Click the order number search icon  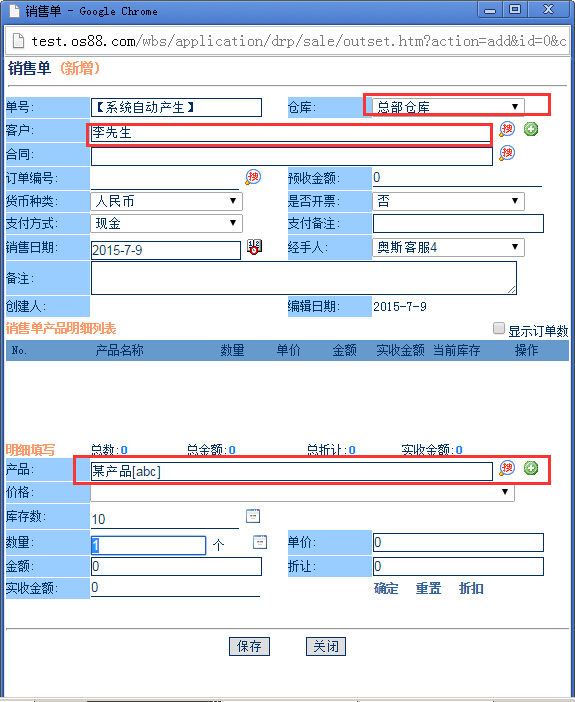(x=253, y=177)
